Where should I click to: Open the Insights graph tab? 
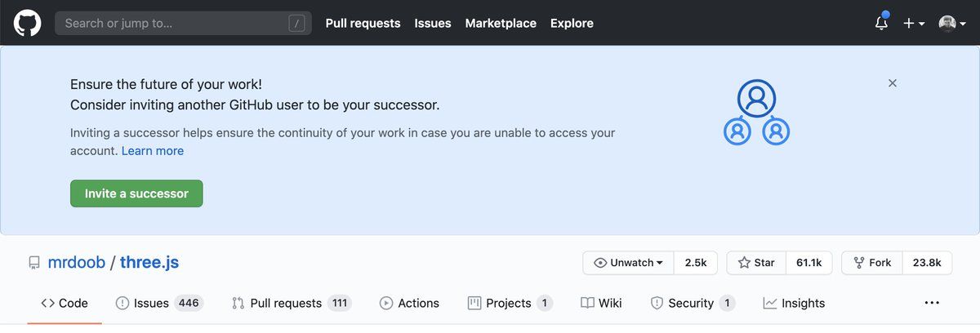coord(794,303)
